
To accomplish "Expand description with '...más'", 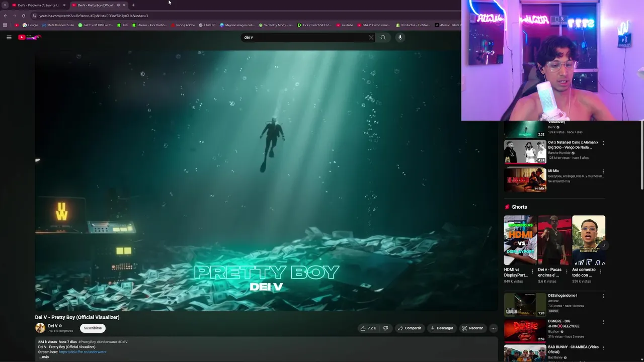I will (x=44, y=357).
